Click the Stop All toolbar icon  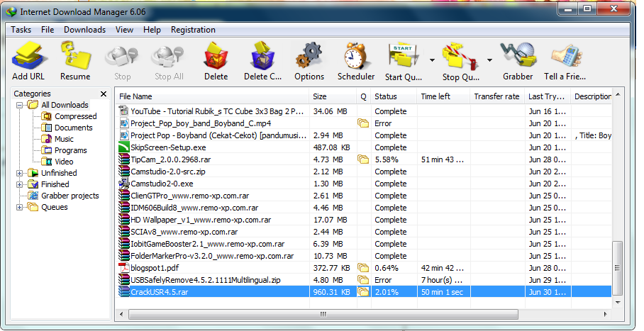[169, 57]
